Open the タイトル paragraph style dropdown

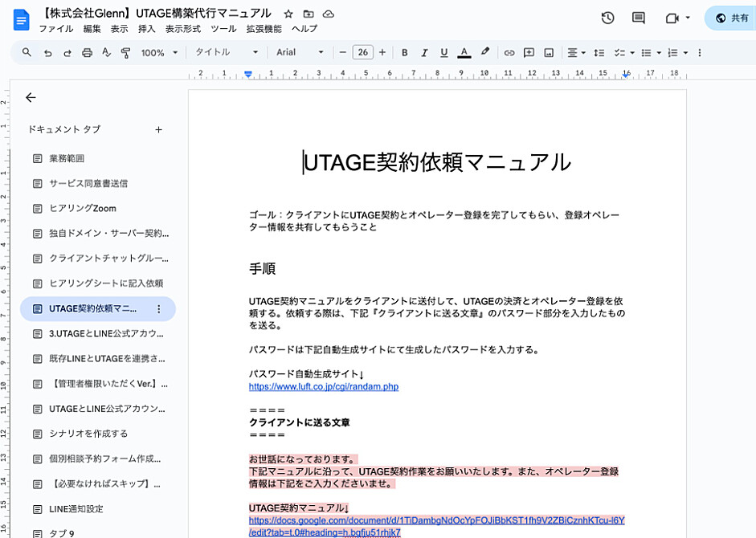pyautogui.click(x=226, y=52)
